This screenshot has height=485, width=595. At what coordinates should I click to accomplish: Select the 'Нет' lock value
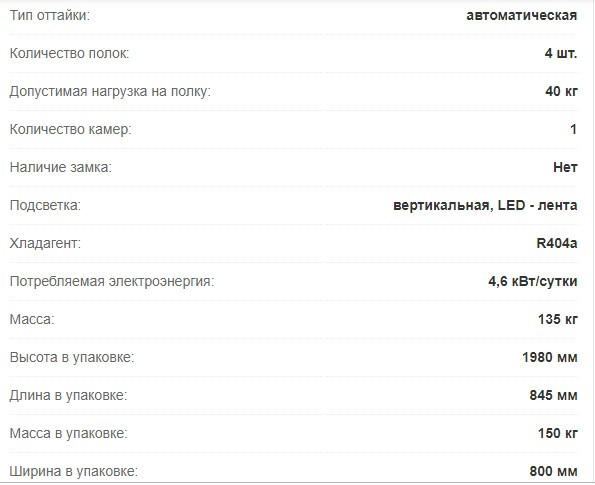(565, 167)
